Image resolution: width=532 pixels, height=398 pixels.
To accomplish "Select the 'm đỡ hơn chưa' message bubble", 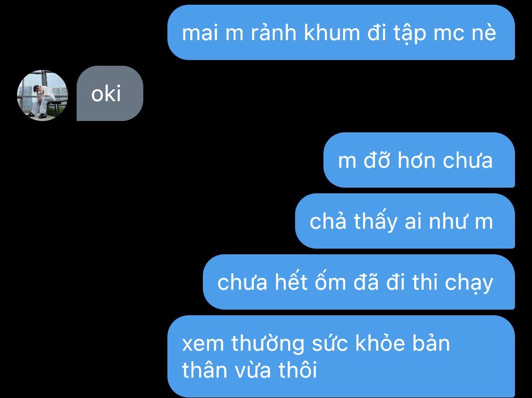I will (x=419, y=160).
